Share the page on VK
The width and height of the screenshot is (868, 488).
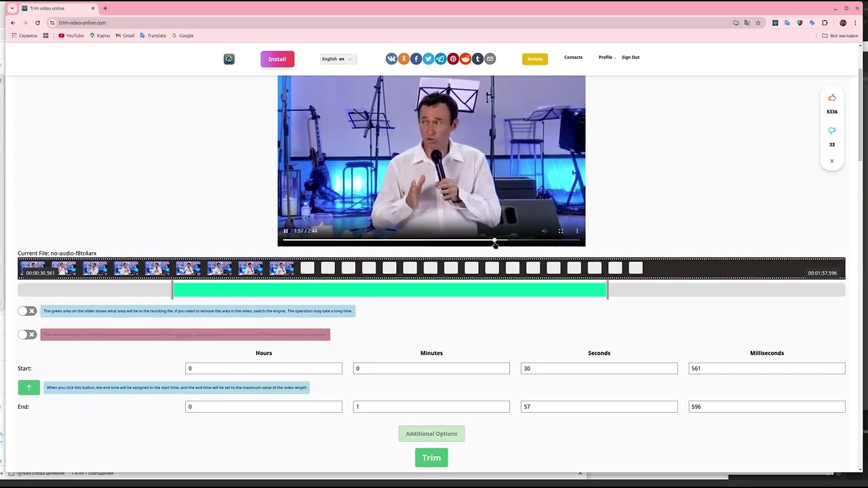point(392,59)
